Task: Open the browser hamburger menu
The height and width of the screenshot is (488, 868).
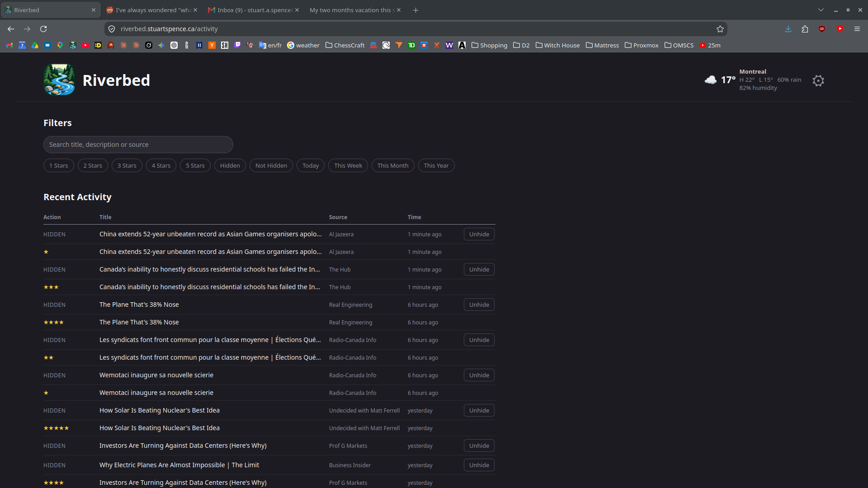Action: (857, 29)
